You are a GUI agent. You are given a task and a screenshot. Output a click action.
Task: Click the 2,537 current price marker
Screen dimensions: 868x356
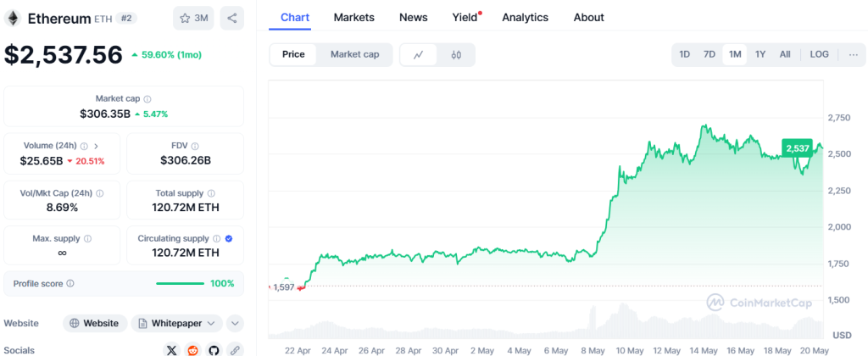[x=797, y=147]
